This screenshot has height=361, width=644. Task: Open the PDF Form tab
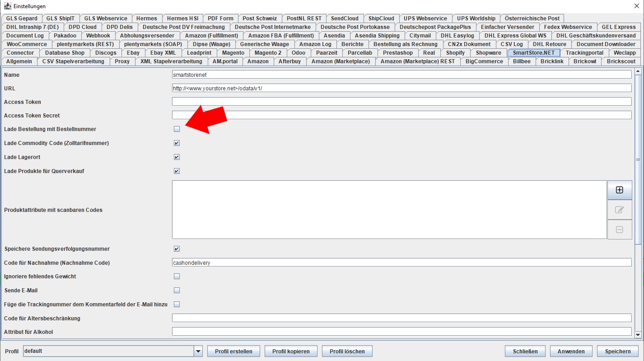220,19
